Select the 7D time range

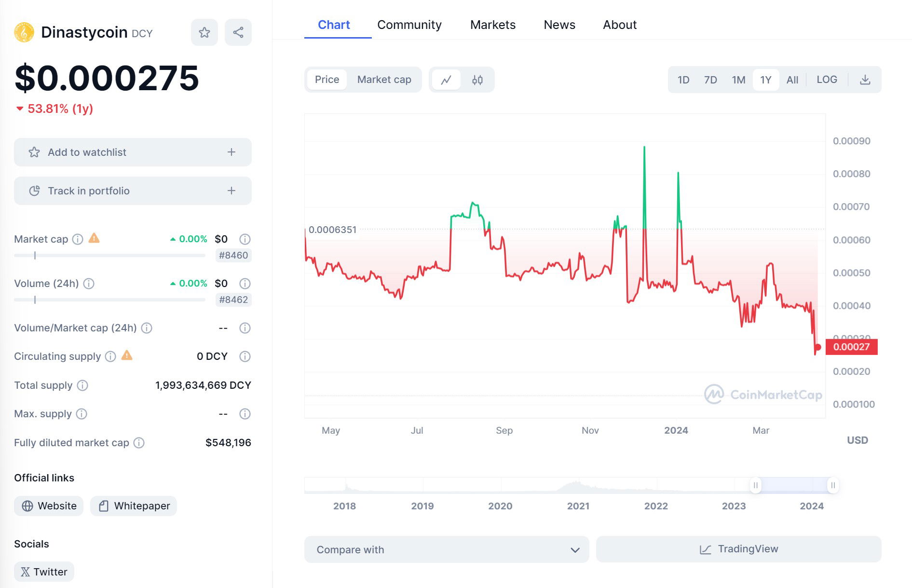tap(710, 80)
